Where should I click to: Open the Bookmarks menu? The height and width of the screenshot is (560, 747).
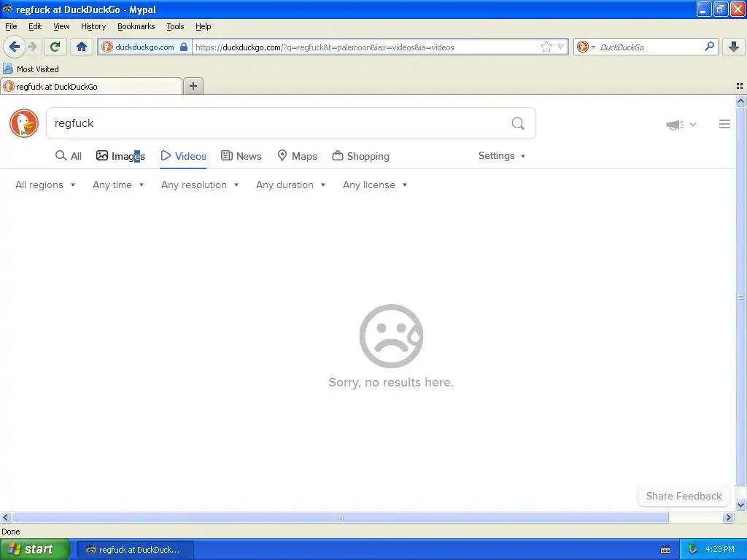(136, 26)
